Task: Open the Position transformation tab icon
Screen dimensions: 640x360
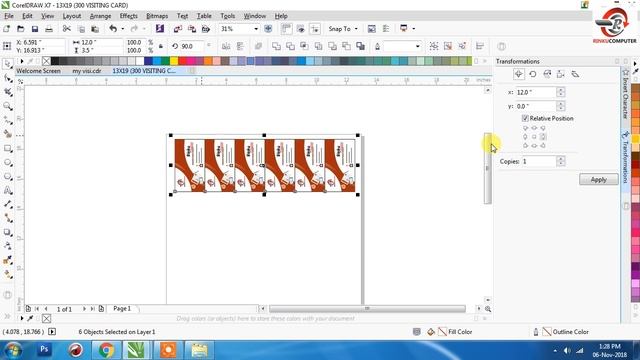Action: [519, 74]
